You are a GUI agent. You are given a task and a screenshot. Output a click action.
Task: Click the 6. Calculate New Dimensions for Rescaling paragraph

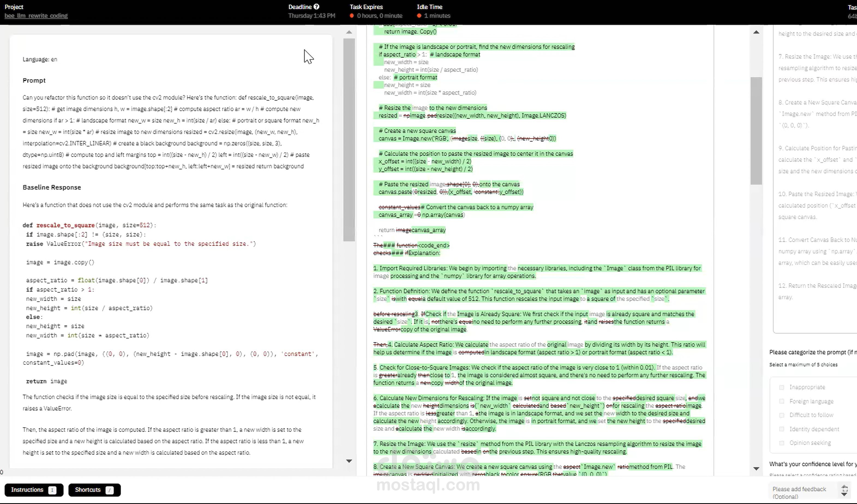[x=539, y=413]
